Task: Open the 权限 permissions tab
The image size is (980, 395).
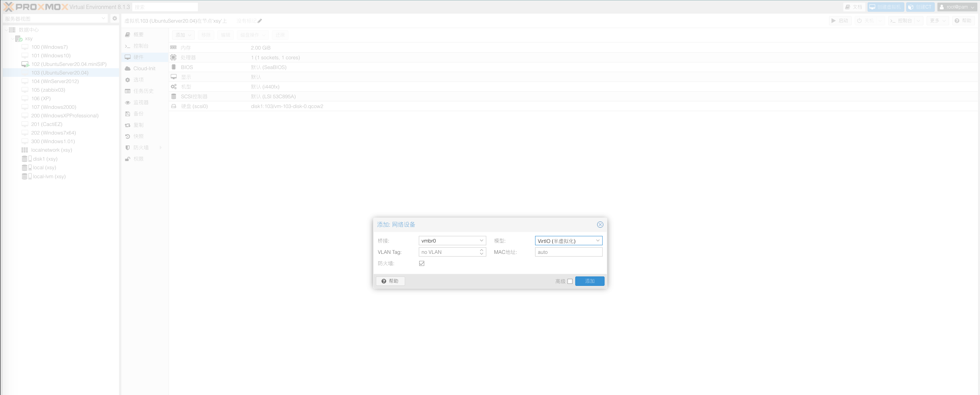Action: pyautogui.click(x=145, y=159)
